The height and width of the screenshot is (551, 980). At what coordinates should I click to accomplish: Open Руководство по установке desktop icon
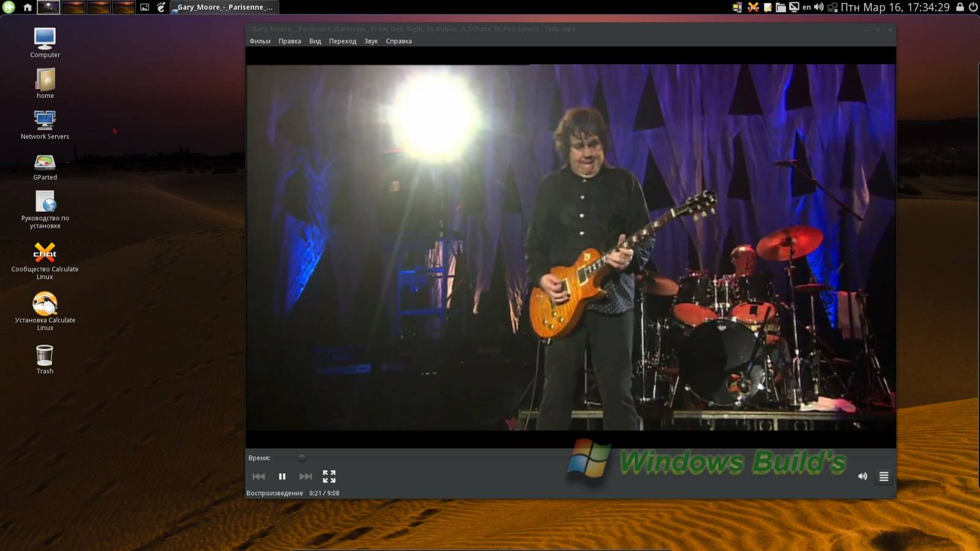[x=45, y=209]
